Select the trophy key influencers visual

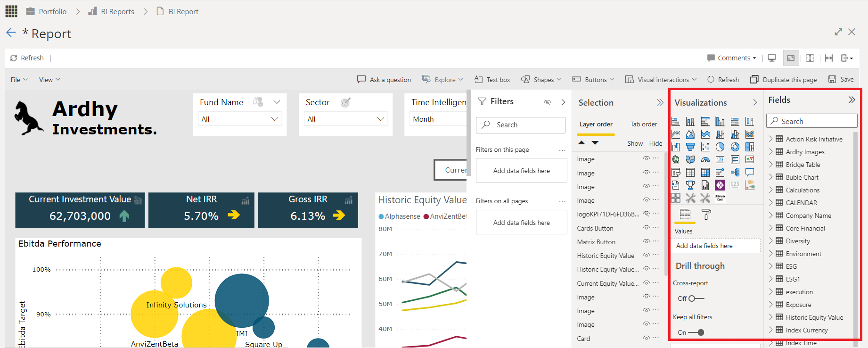(690, 185)
